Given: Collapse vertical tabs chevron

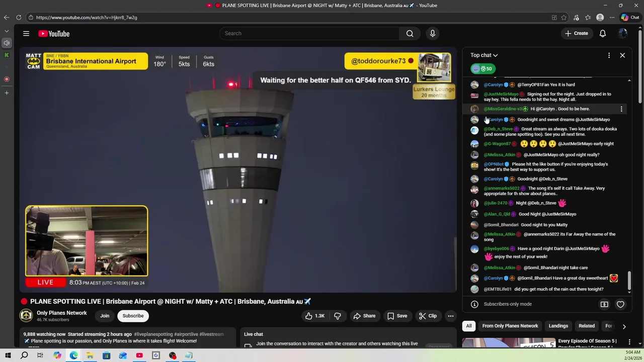Looking at the screenshot, I should click(7, 31).
